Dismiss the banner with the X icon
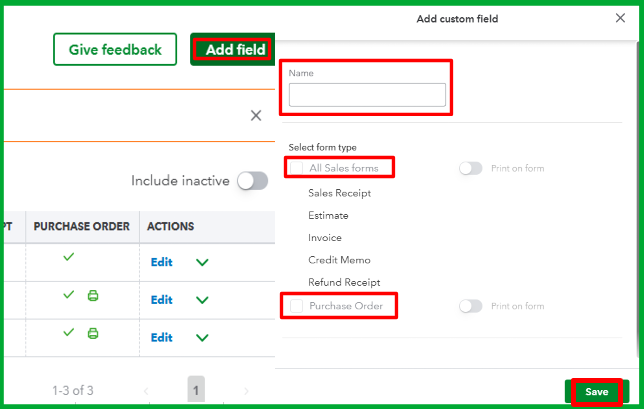The image size is (644, 409). tap(256, 116)
